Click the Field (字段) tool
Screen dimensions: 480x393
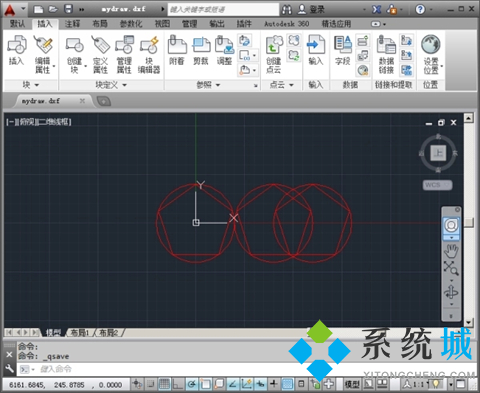(343, 50)
